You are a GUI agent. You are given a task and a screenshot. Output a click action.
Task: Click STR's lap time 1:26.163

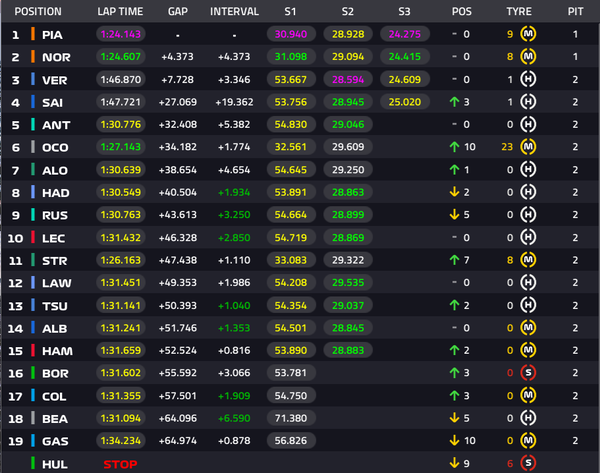tap(121, 260)
